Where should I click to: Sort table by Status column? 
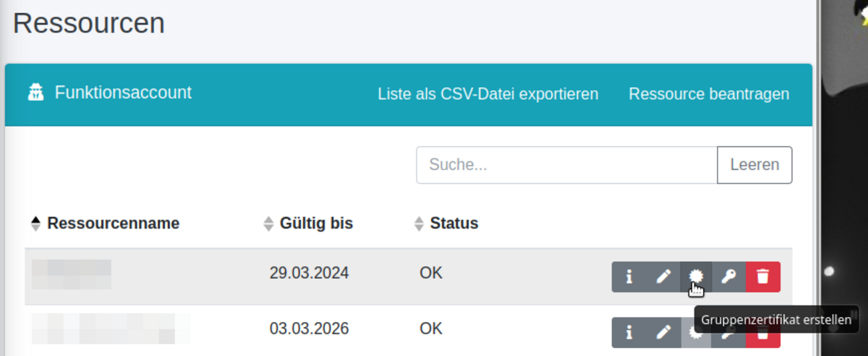454,224
